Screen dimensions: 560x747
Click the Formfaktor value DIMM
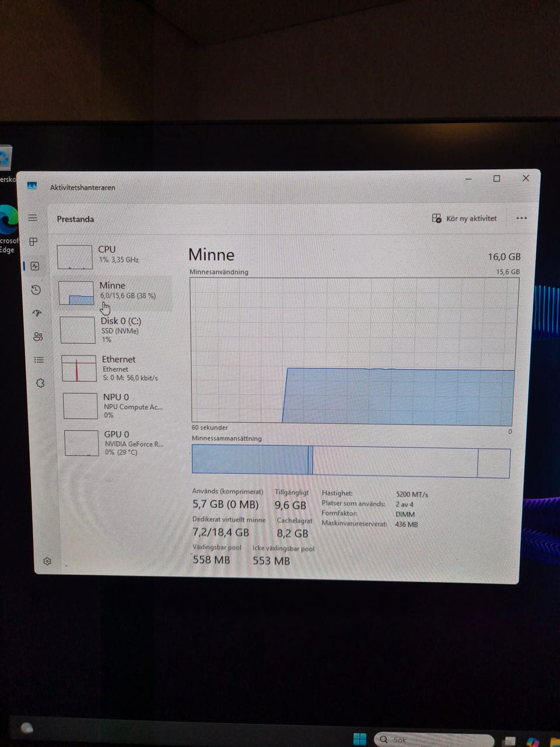[405, 514]
